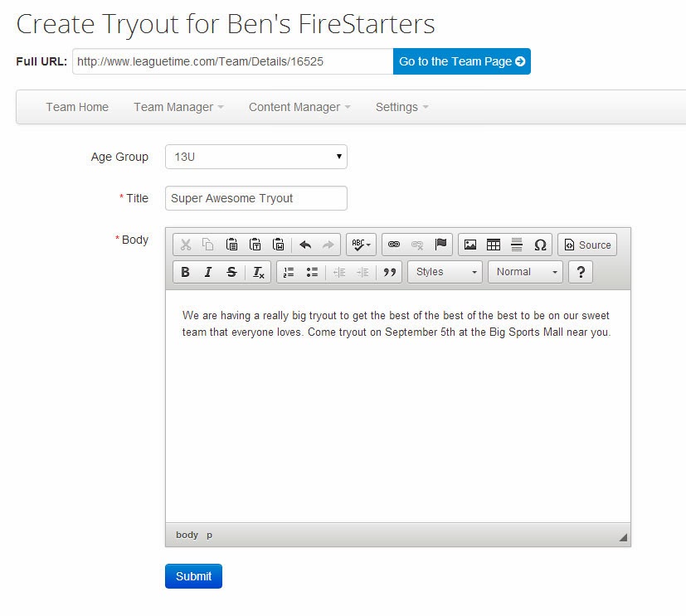Image resolution: width=686 pixels, height=616 pixels.
Task: Open the Team Manager menu
Action: coord(178,107)
